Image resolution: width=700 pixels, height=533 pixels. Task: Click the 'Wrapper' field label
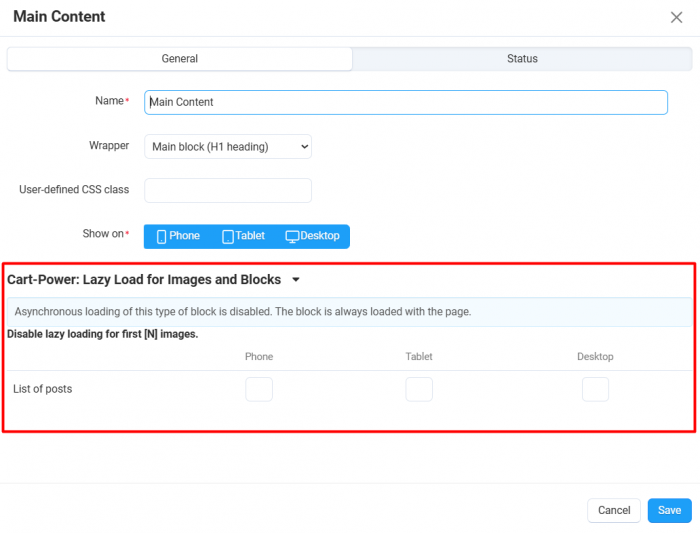(109, 146)
